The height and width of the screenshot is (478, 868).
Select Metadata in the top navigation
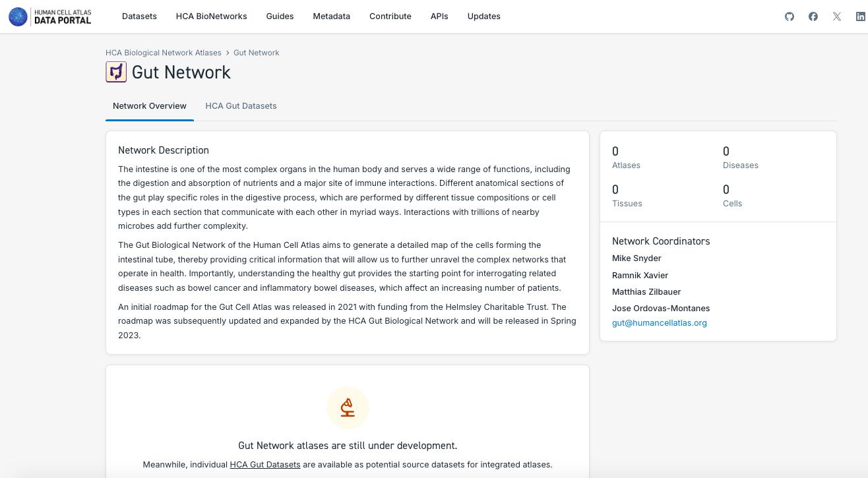click(331, 16)
